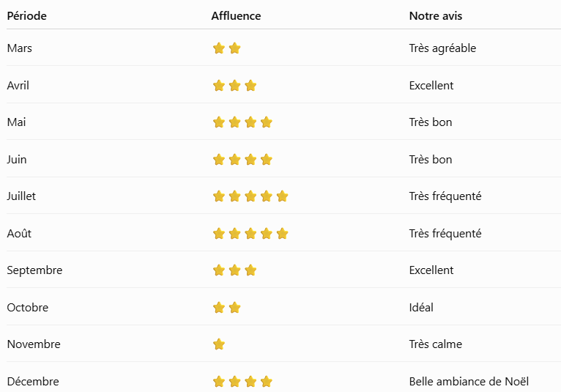
Task: Click the fourth star in Mai row
Action: [267, 122]
